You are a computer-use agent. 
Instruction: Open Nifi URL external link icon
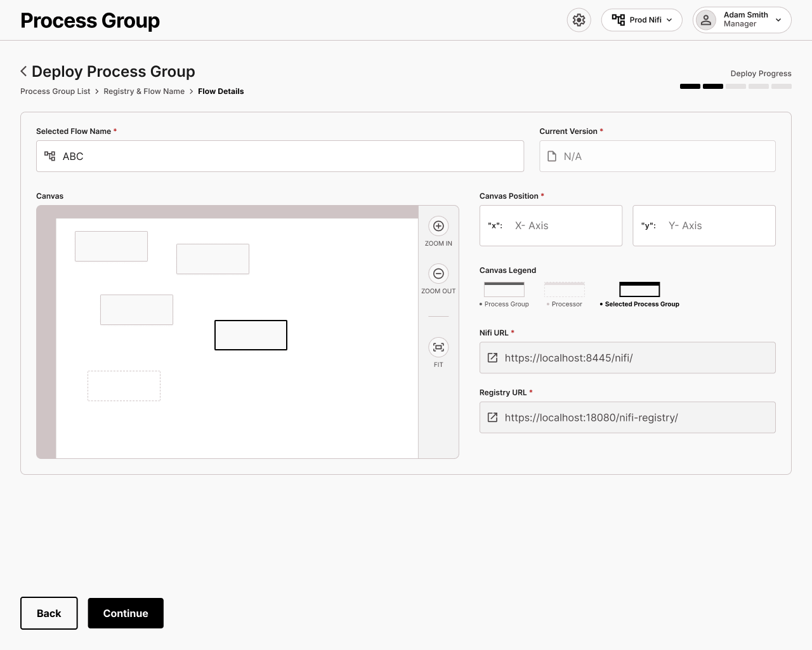[x=492, y=358]
